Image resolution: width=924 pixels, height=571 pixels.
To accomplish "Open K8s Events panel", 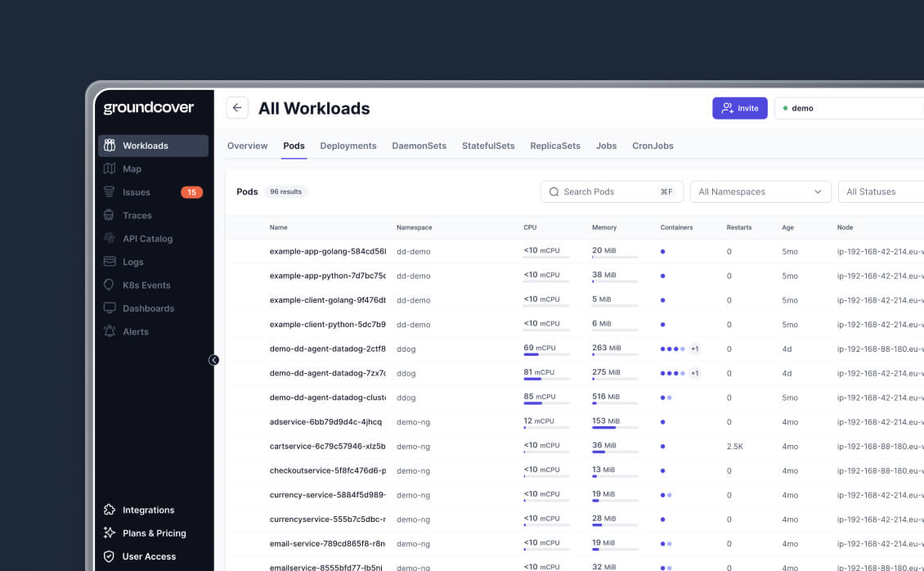I will click(x=110, y=285).
